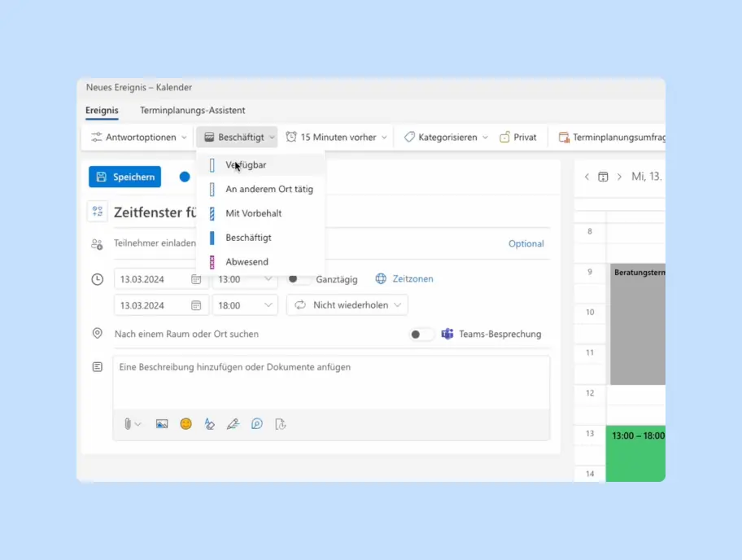The height and width of the screenshot is (560, 742).
Task: Insert a Loop component
Action: [x=257, y=423]
